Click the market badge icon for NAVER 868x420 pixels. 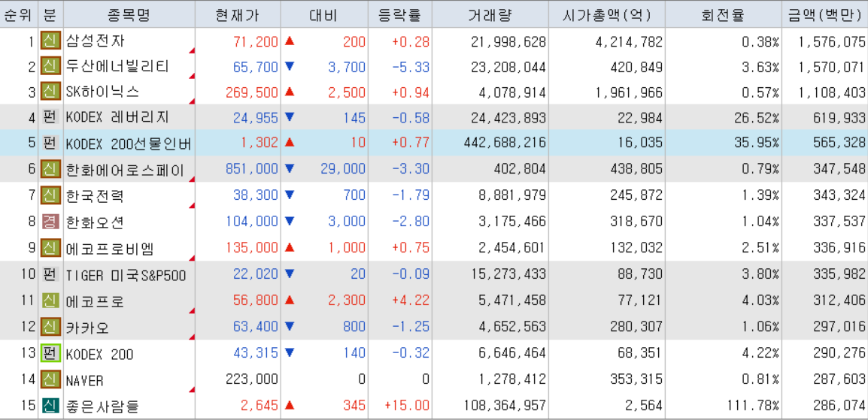(x=50, y=379)
